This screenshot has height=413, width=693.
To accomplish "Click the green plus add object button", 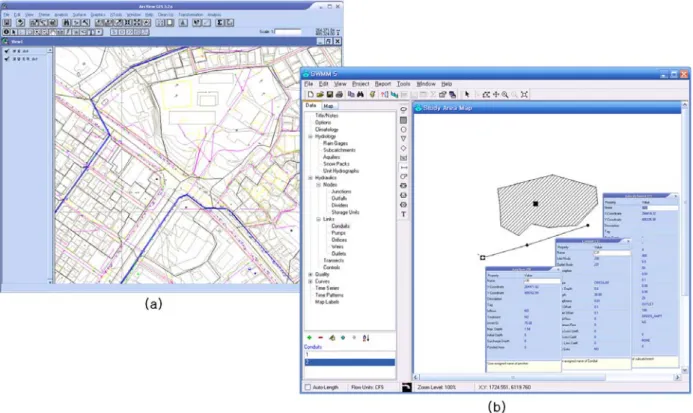I will (309, 338).
